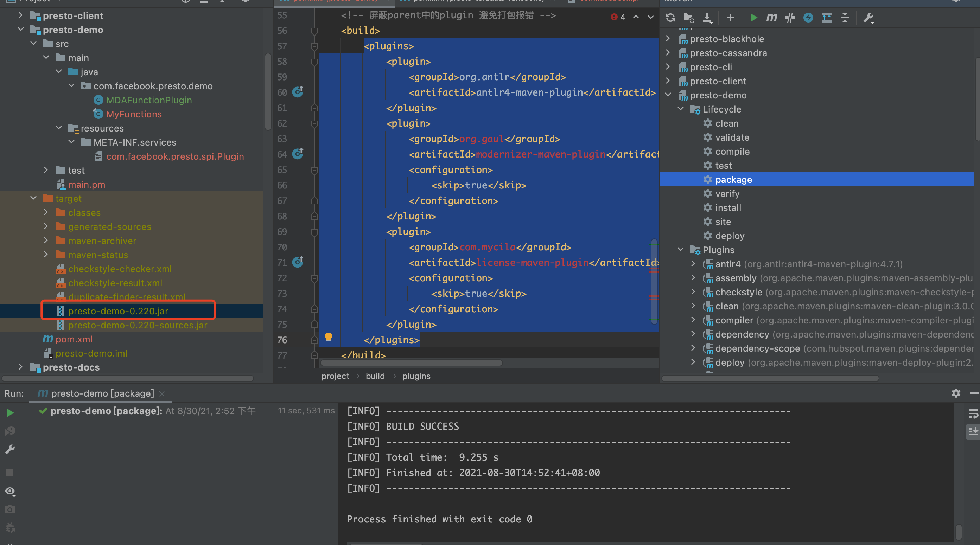Viewport: 980px width, 545px height.
Task: Expand antlr4 plugin node in Maven panel
Action: click(693, 264)
